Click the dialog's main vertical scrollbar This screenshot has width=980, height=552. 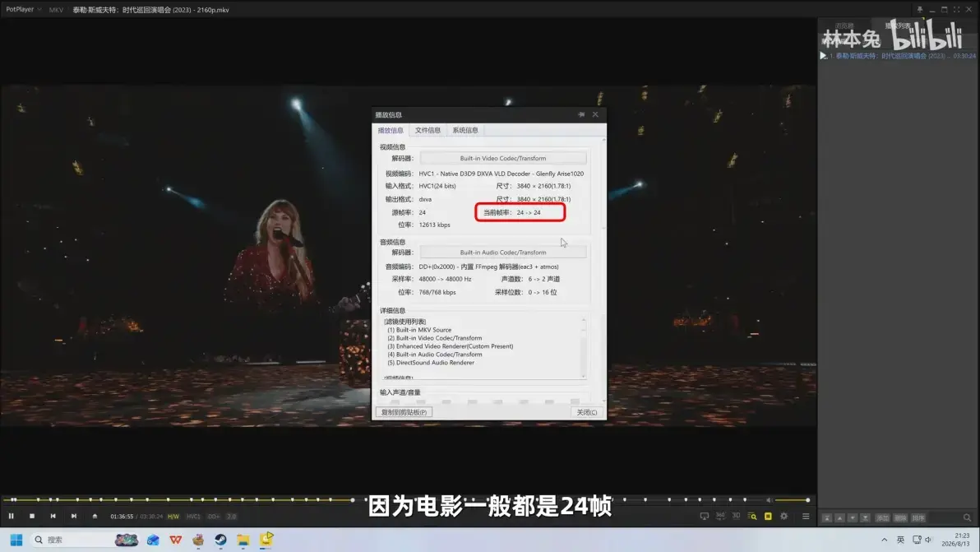pos(603,269)
